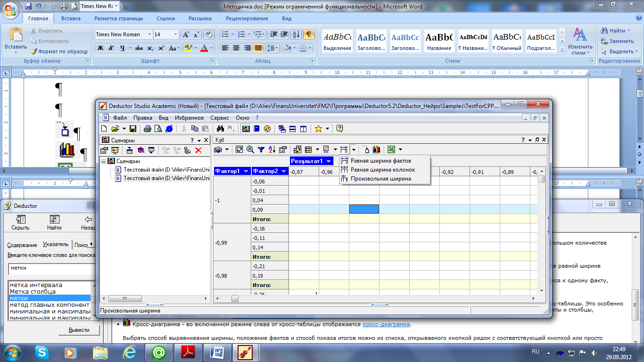The image size is (644, 362).
Task: Collapse the Сценарии tree root node
Action: 104,161
